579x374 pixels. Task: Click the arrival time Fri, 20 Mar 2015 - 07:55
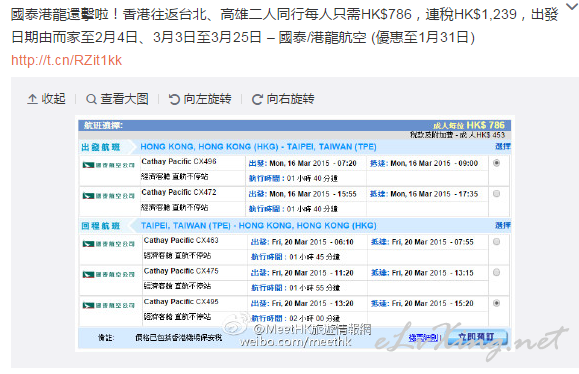pos(432,242)
